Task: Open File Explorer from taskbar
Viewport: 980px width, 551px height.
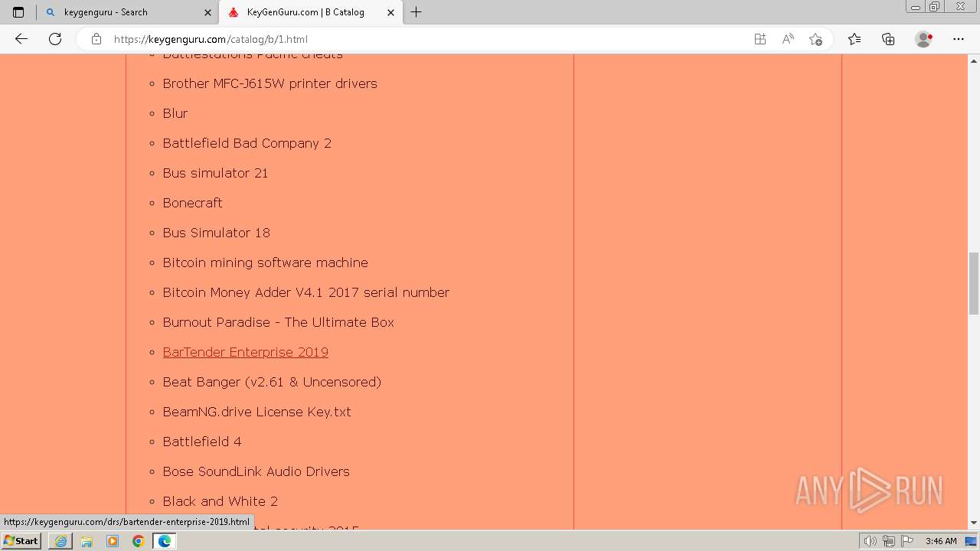Action: (87, 541)
